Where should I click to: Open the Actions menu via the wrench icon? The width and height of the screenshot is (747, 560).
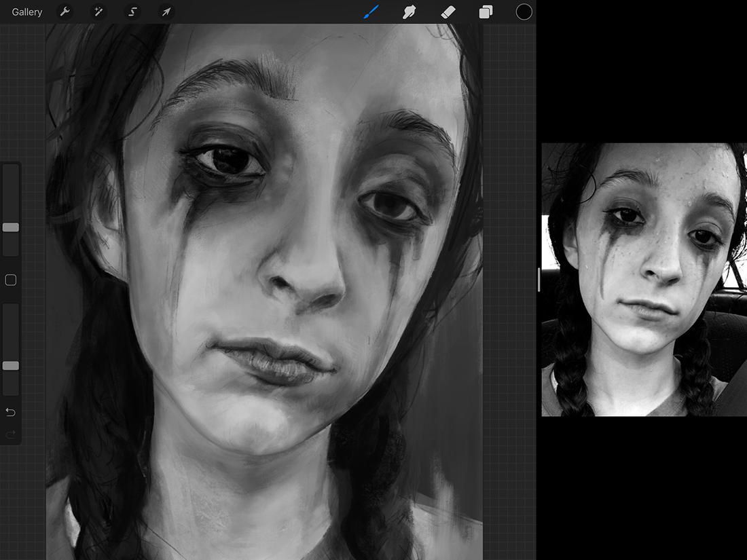pos(65,12)
